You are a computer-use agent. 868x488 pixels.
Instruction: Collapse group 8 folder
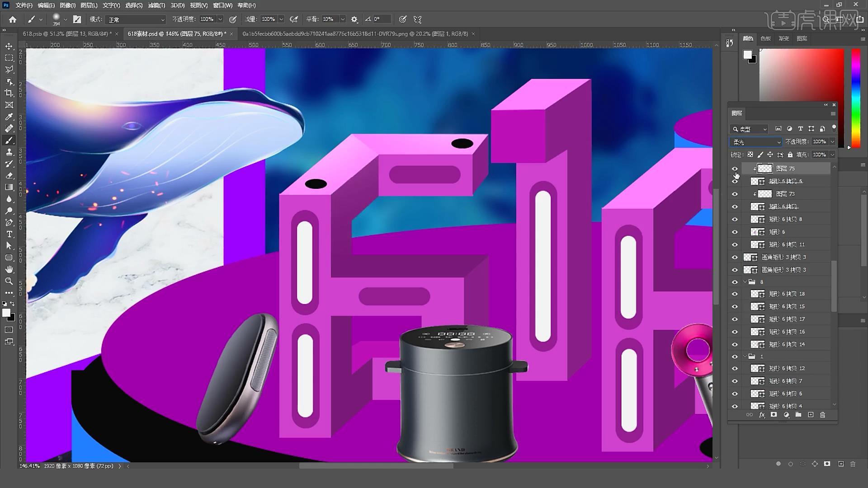click(x=745, y=282)
